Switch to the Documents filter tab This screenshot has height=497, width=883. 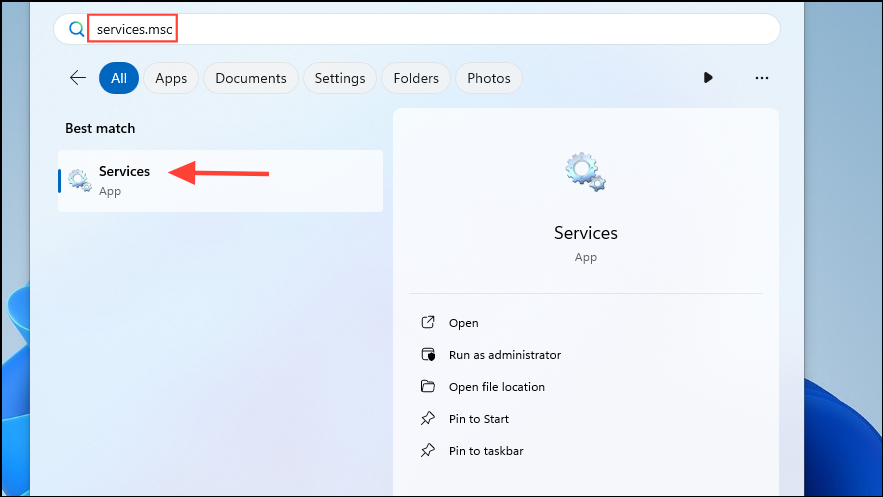pyautogui.click(x=251, y=78)
